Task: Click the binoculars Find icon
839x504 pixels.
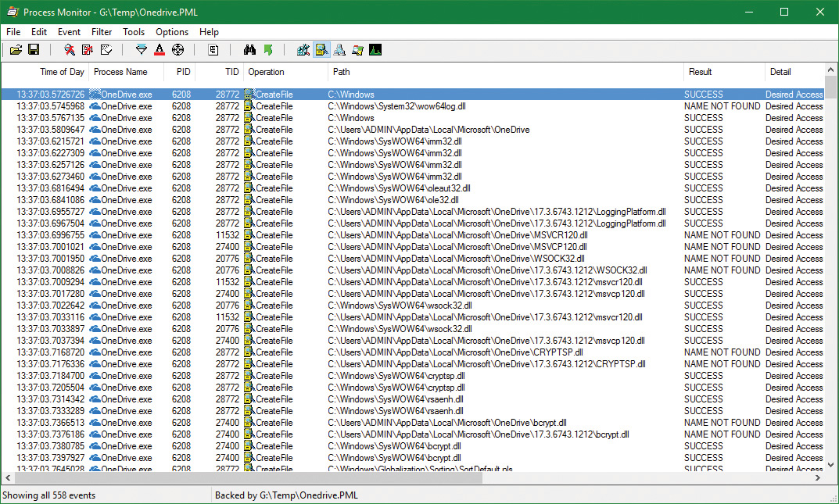Action: point(249,50)
